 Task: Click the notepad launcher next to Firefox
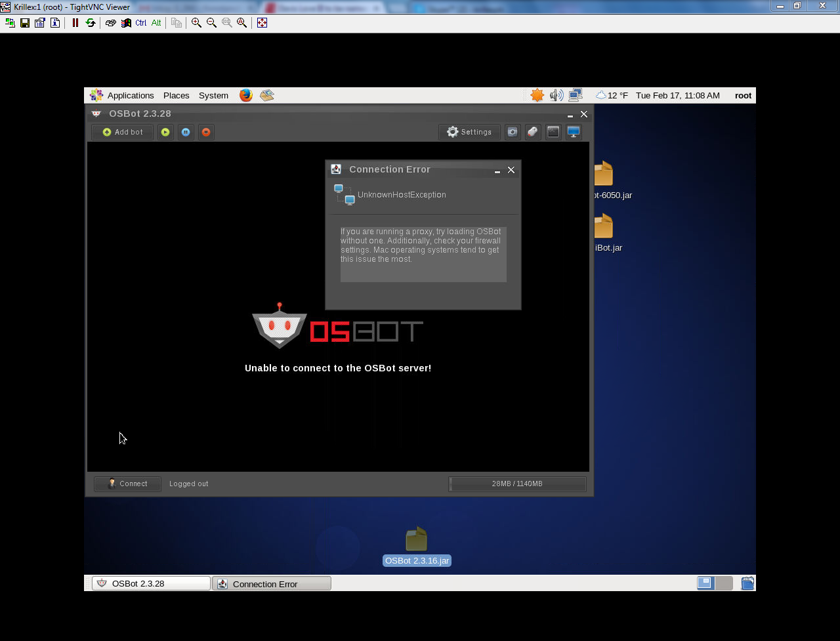[266, 95]
